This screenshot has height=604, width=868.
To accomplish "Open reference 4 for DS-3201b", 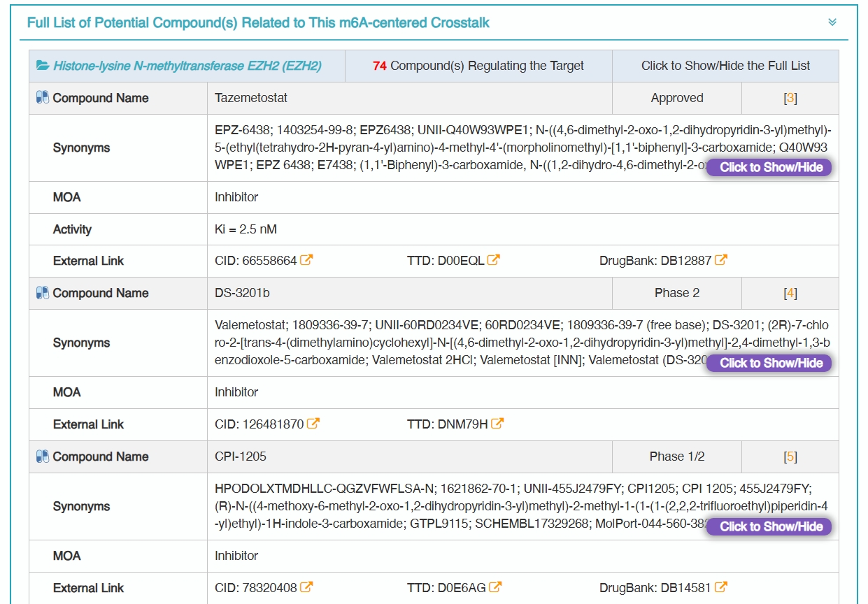I will (790, 293).
